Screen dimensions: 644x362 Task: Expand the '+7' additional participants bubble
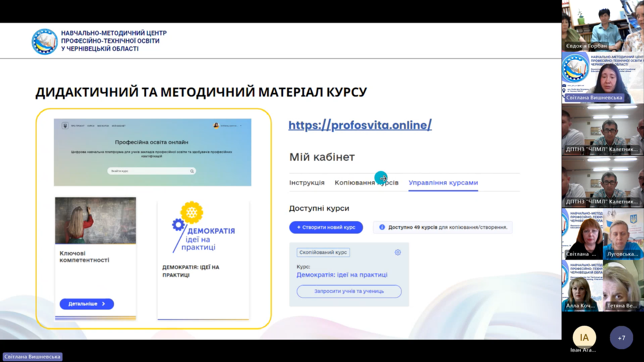tap(621, 337)
